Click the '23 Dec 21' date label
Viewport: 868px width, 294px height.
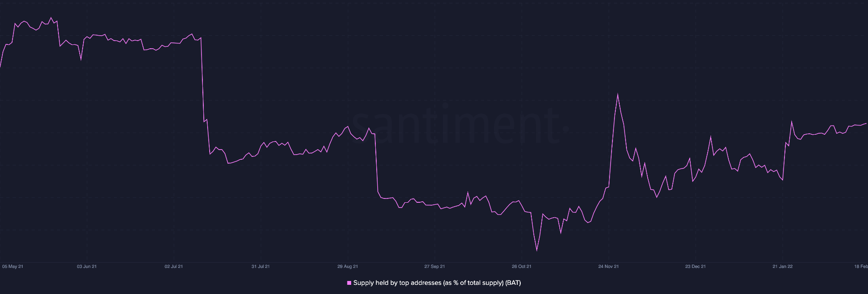tap(696, 266)
